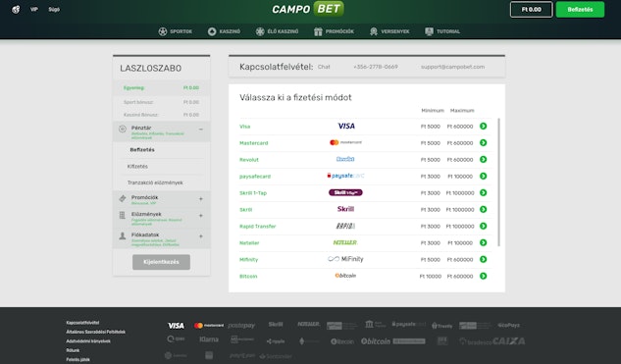Click the green arrow for Skrill 1-Tap
The width and height of the screenshot is (621, 364).
point(484,192)
